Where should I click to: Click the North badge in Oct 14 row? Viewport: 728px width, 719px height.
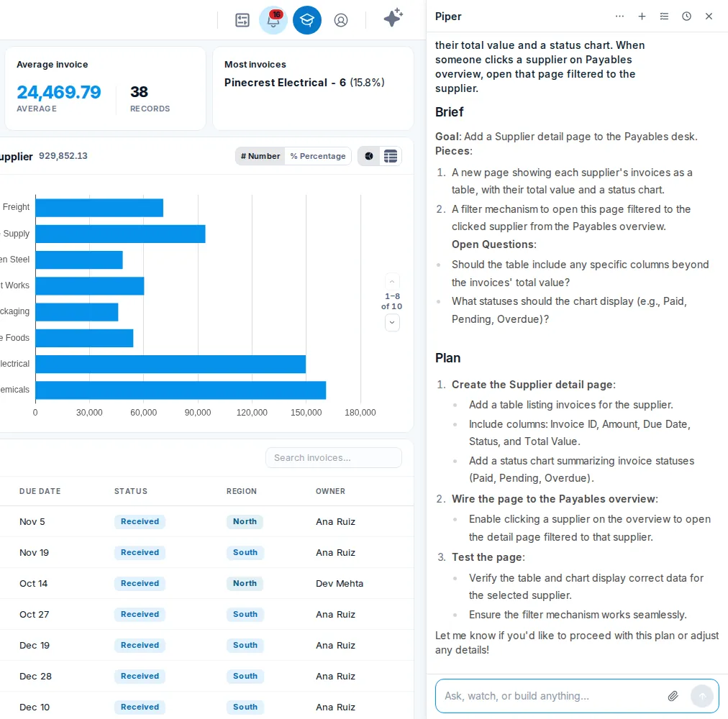pyautogui.click(x=245, y=583)
